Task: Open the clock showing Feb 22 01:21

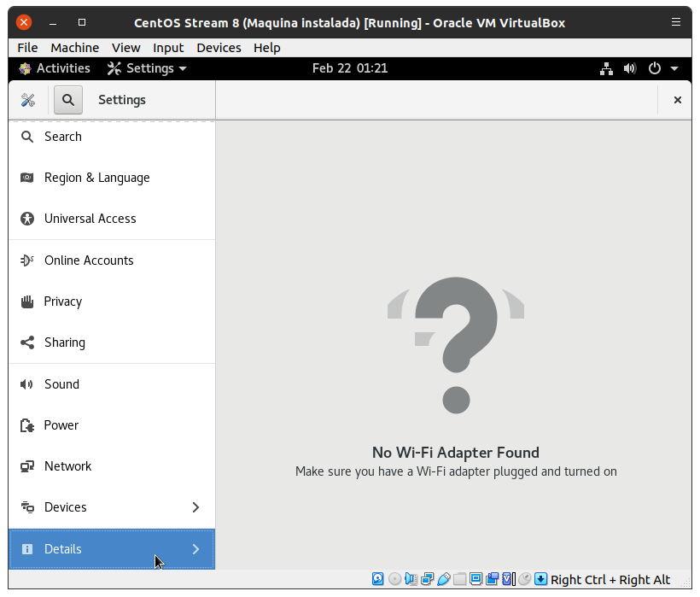Action: tap(350, 68)
